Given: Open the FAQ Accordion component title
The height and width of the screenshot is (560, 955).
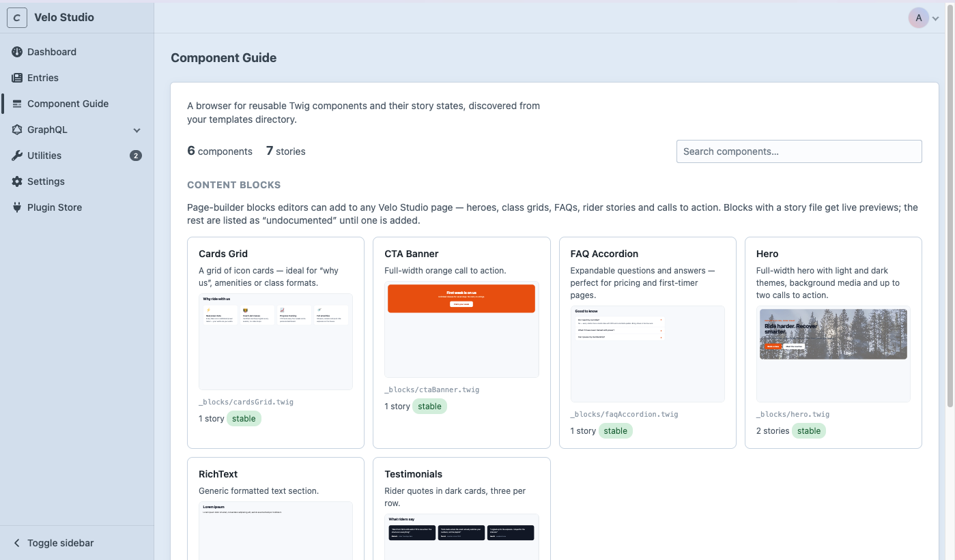Looking at the screenshot, I should tap(604, 254).
